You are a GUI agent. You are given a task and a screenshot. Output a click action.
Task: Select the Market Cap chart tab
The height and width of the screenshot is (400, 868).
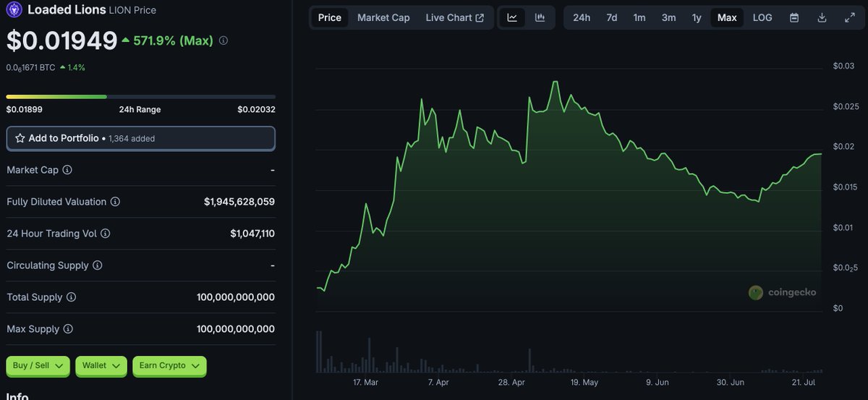coord(383,17)
